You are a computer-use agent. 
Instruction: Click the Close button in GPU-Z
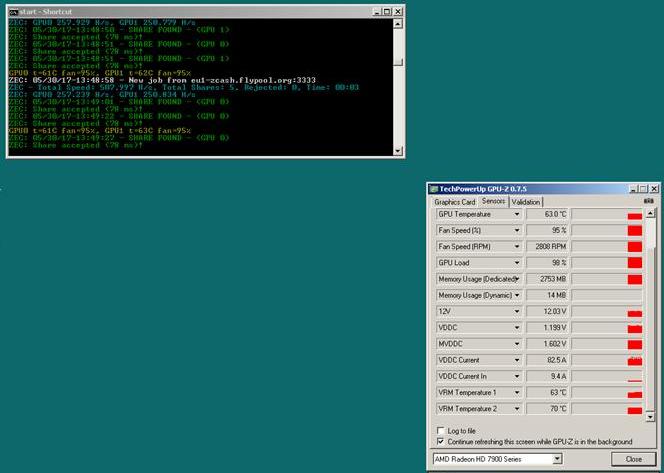click(634, 459)
